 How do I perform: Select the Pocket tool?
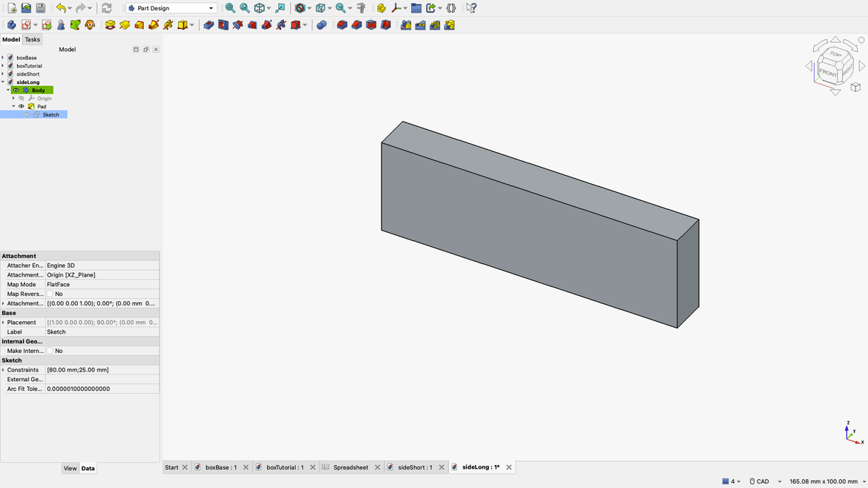(208, 24)
